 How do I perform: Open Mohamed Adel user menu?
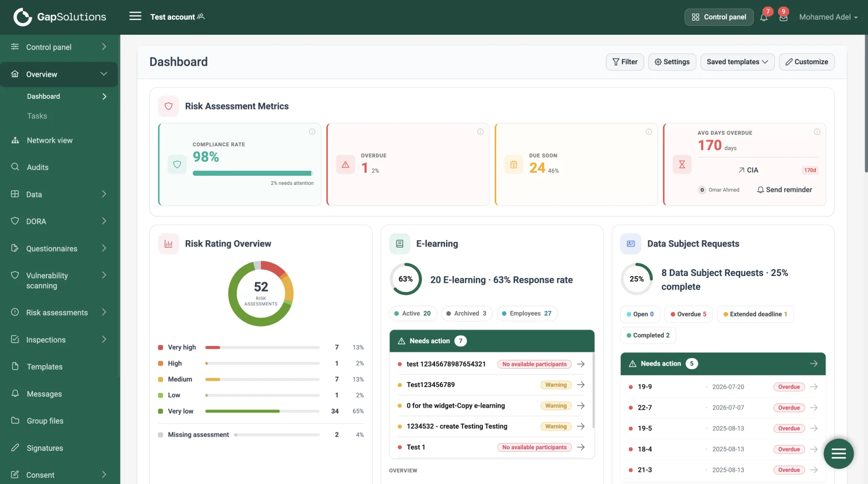point(828,17)
